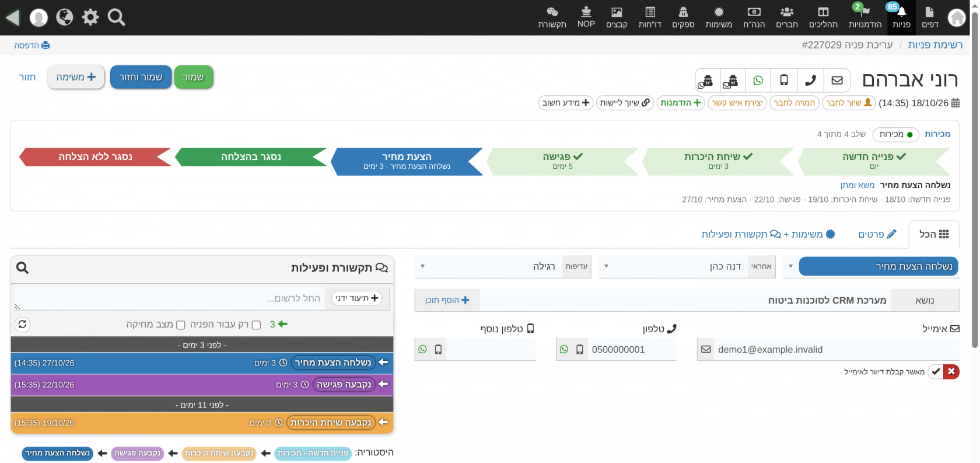This screenshot has width=980, height=463.
Task: Search within the תקשורת ופעילות panel
Action: pyautogui.click(x=22, y=267)
